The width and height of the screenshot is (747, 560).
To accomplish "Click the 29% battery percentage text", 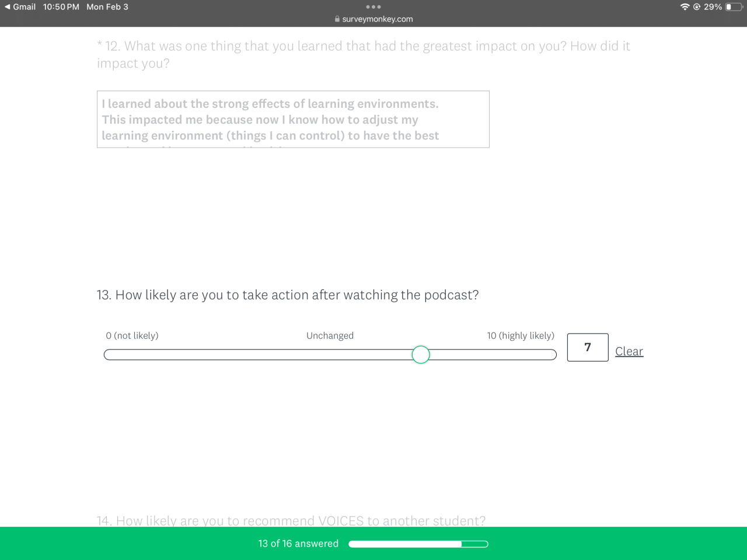I will point(713,7).
